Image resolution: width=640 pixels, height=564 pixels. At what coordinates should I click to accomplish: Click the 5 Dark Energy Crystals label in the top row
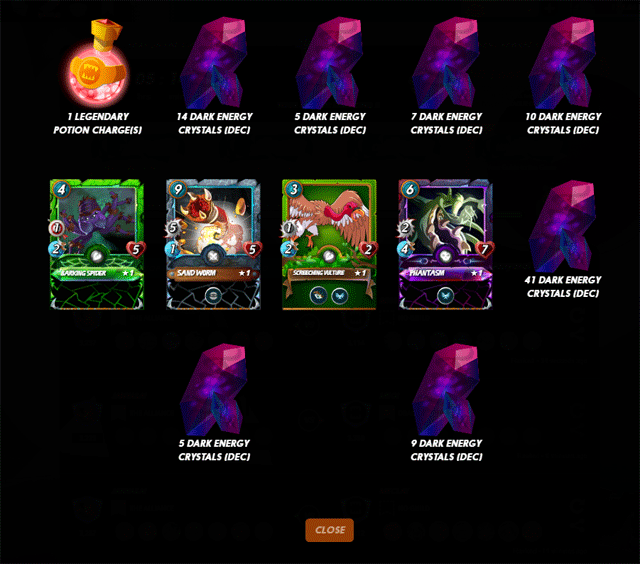[x=330, y=123]
